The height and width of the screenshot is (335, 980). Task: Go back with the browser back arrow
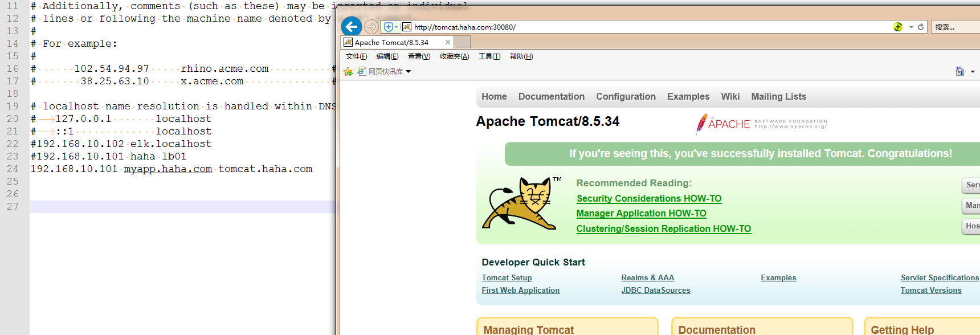click(x=352, y=26)
